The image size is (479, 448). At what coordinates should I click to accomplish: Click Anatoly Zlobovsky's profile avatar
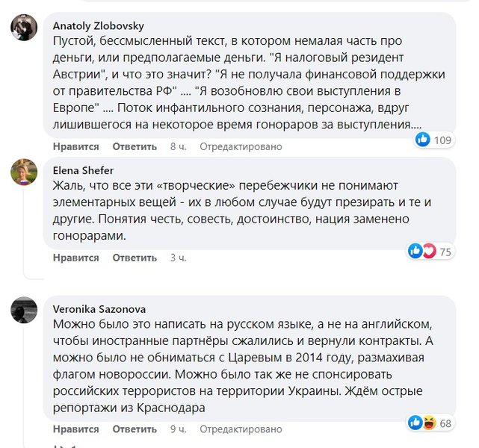point(24,28)
